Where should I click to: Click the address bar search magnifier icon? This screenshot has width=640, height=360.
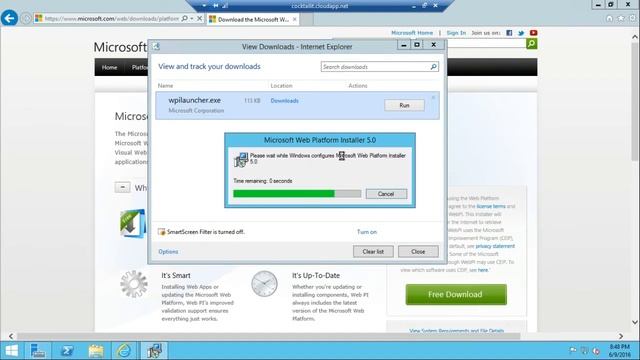[x=184, y=18]
